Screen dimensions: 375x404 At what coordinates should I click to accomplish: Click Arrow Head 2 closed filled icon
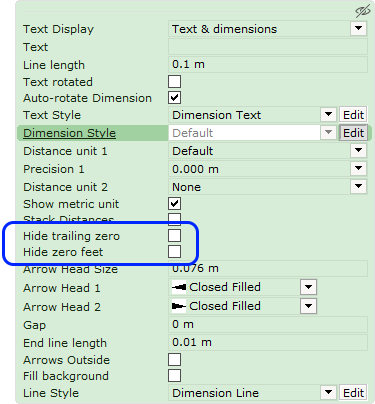[179, 306]
